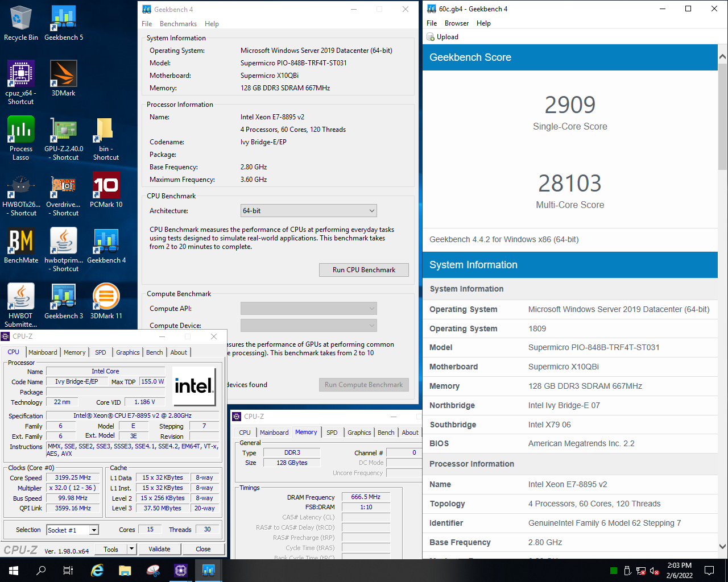
Task: Open the Windows Start menu
Action: click(14, 571)
